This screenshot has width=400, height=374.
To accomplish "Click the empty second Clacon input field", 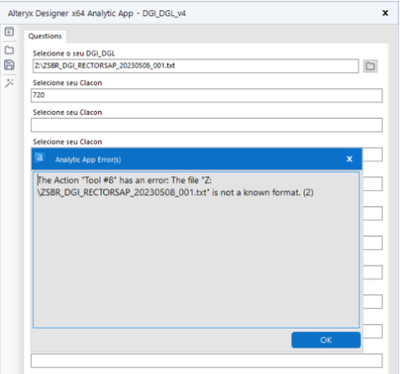I will pyautogui.click(x=207, y=125).
